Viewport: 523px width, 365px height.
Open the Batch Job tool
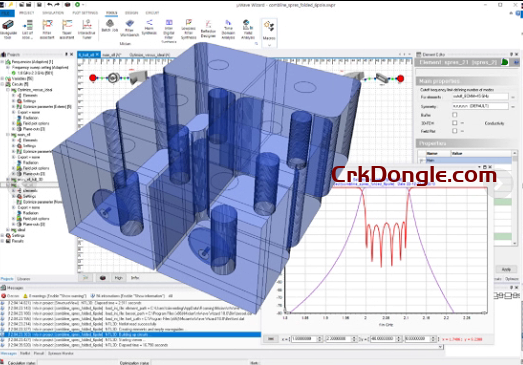click(x=109, y=26)
